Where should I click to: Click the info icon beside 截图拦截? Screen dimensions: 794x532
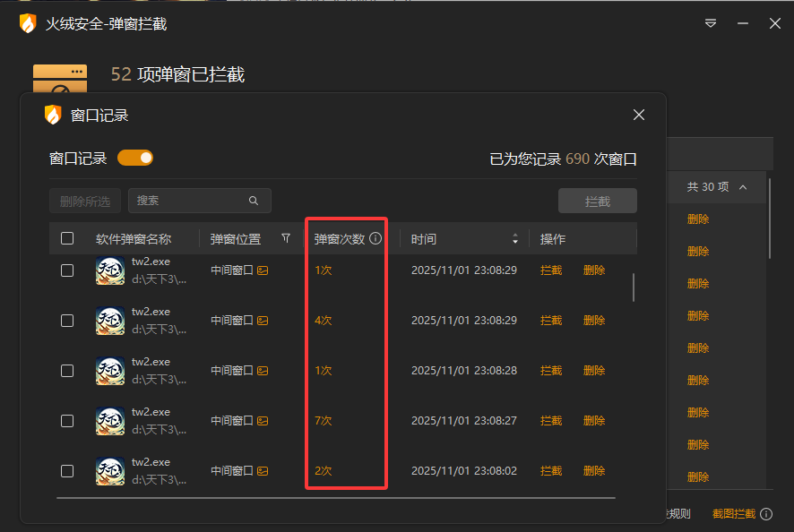(x=766, y=514)
